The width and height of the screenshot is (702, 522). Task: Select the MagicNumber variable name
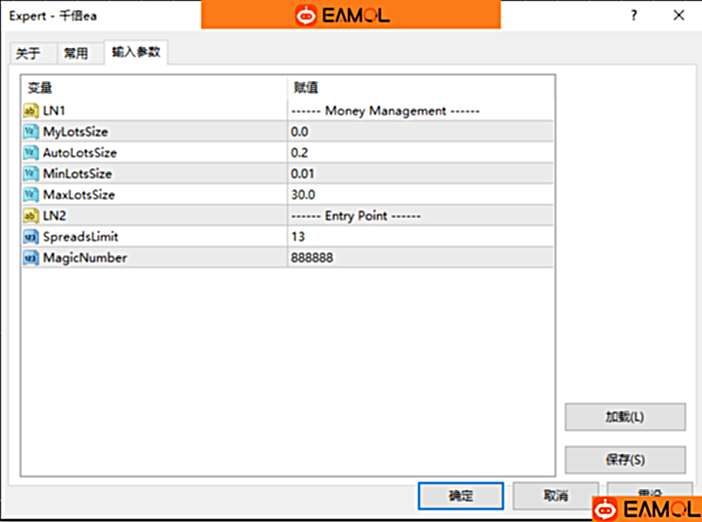(85, 258)
